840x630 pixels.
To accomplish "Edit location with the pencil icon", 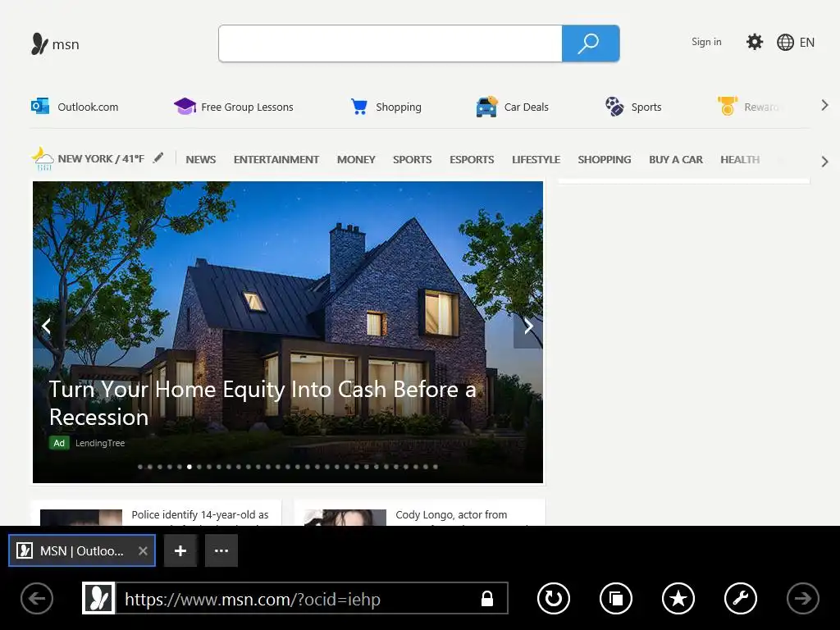I will tap(158, 158).
